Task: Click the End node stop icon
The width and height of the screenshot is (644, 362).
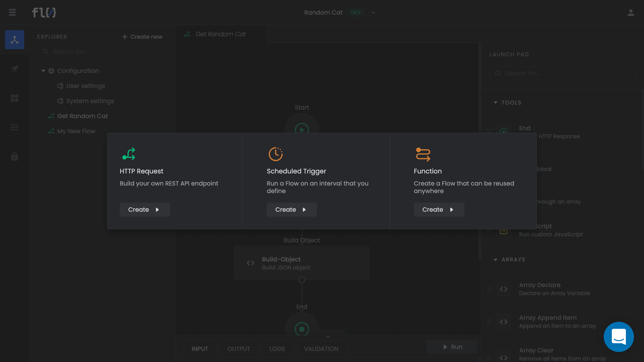Action: [302, 329]
